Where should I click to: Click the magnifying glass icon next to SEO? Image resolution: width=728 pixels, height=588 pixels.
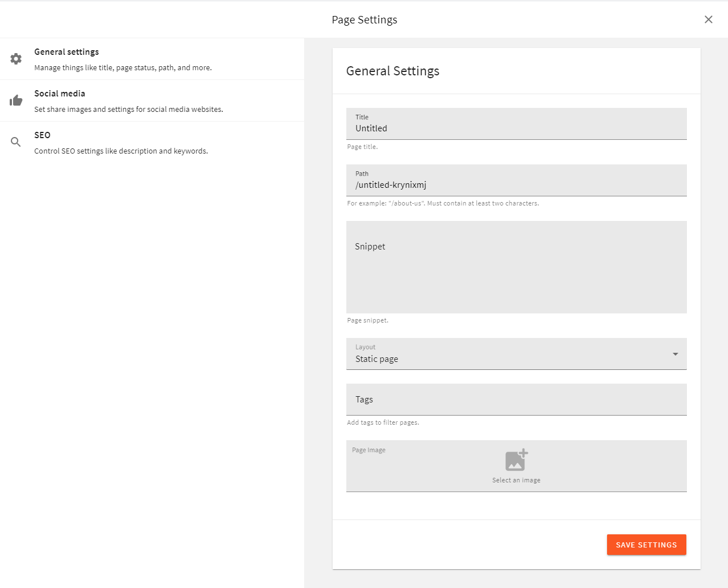click(x=15, y=142)
